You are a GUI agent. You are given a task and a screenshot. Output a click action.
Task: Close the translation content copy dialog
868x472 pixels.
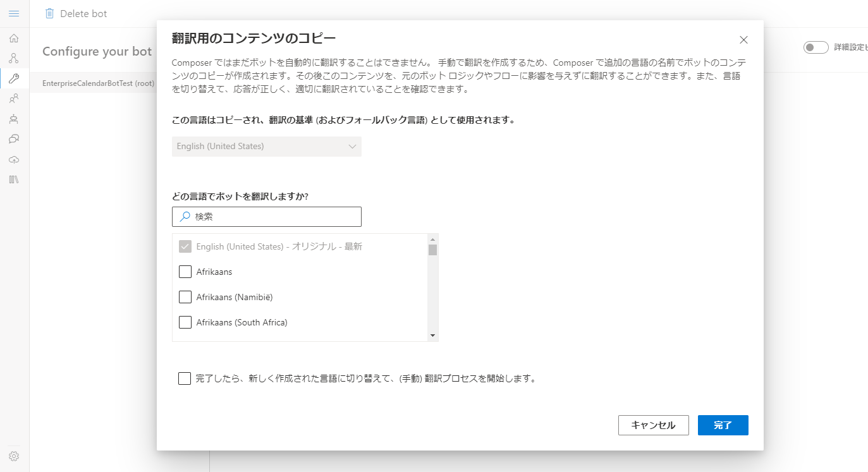tap(743, 40)
